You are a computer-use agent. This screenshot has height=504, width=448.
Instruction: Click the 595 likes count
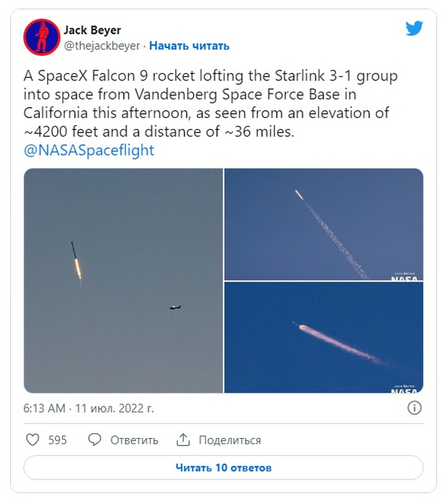(57, 440)
